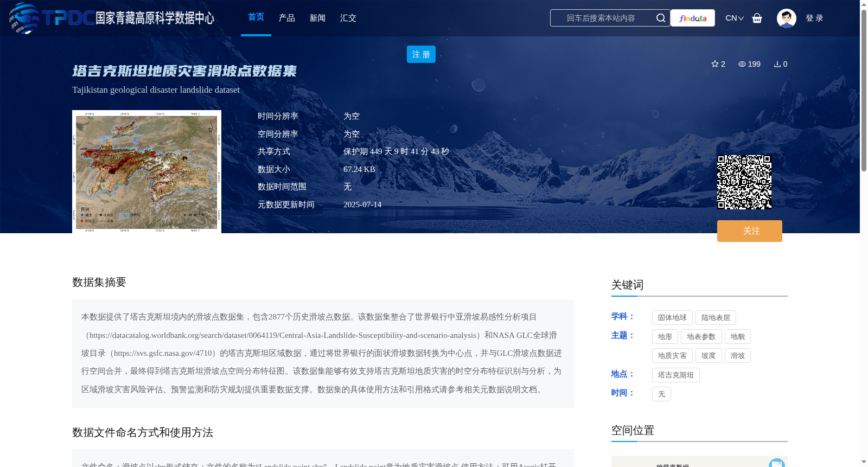Select the 塔吉克斯坦 location tag
868x467 pixels.
coord(676,375)
